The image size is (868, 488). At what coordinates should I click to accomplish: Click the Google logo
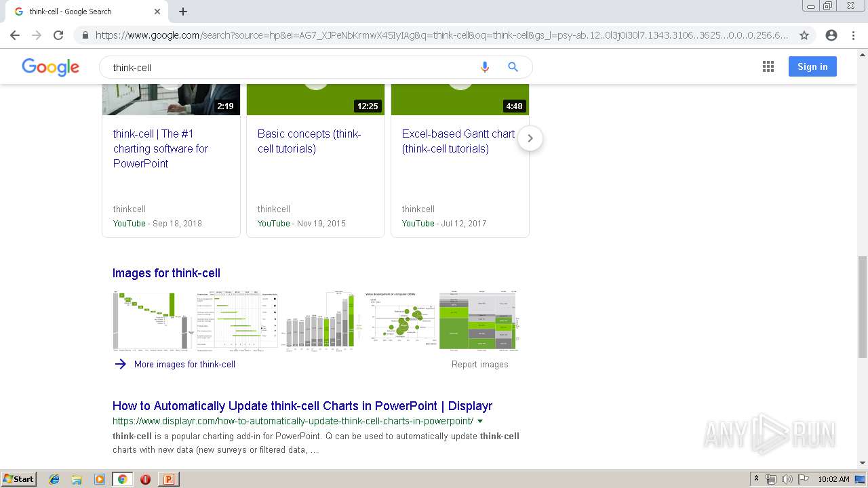[x=51, y=67]
